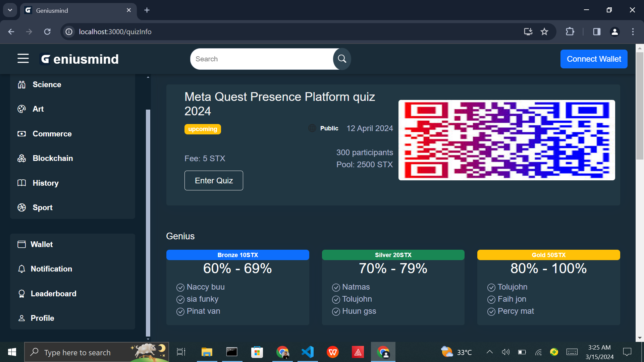This screenshot has height=362, width=644.
Task: Open the hamburger menu icon
Action: 23,59
